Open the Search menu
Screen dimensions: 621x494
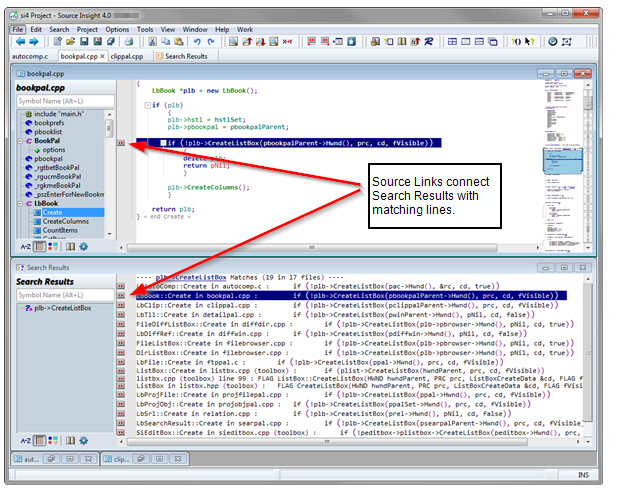pyautogui.click(x=59, y=29)
